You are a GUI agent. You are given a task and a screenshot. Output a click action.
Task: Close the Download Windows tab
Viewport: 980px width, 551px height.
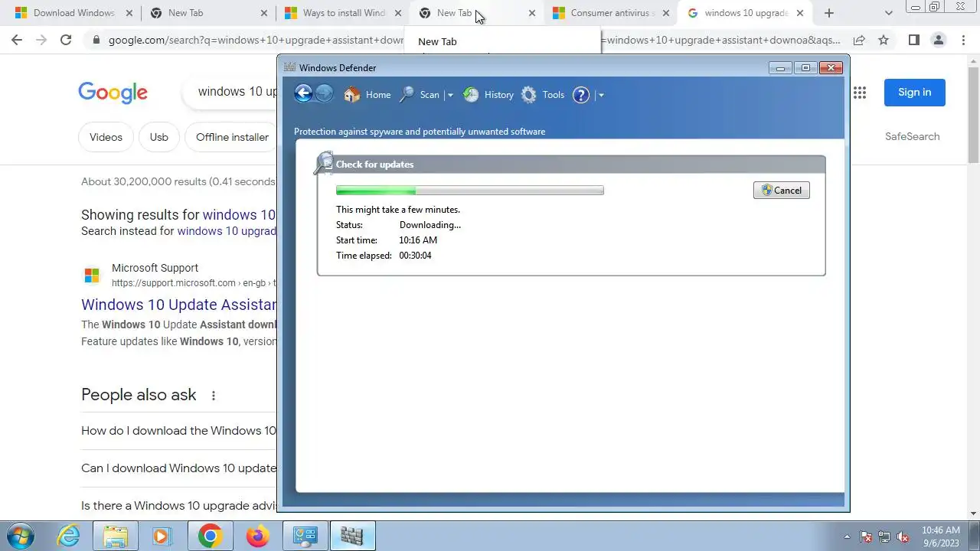pos(128,13)
